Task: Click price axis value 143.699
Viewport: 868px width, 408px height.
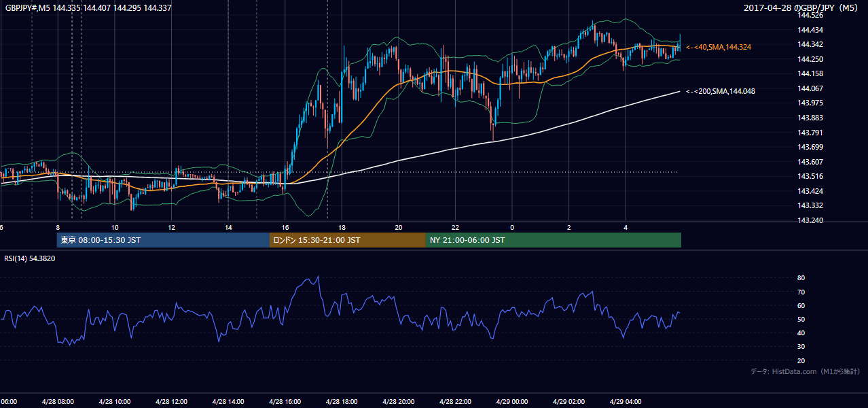Action: (811, 147)
